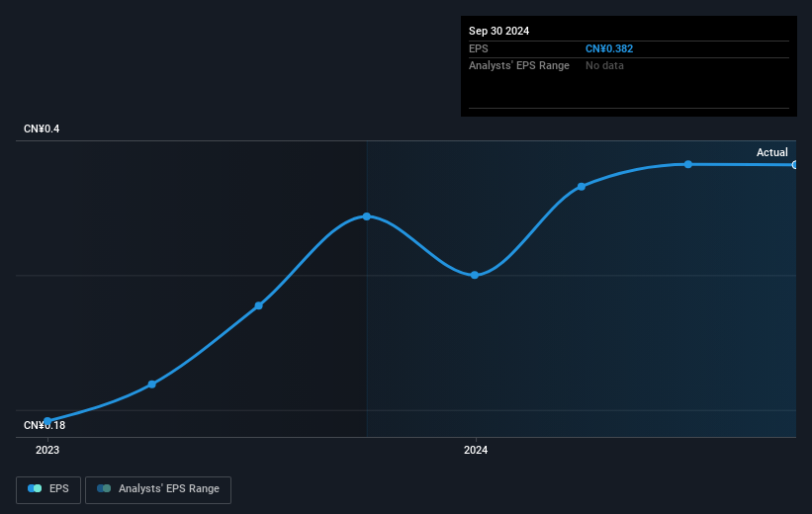Click the 'EPS' tooltip row label
The image size is (812, 514).
point(479,48)
